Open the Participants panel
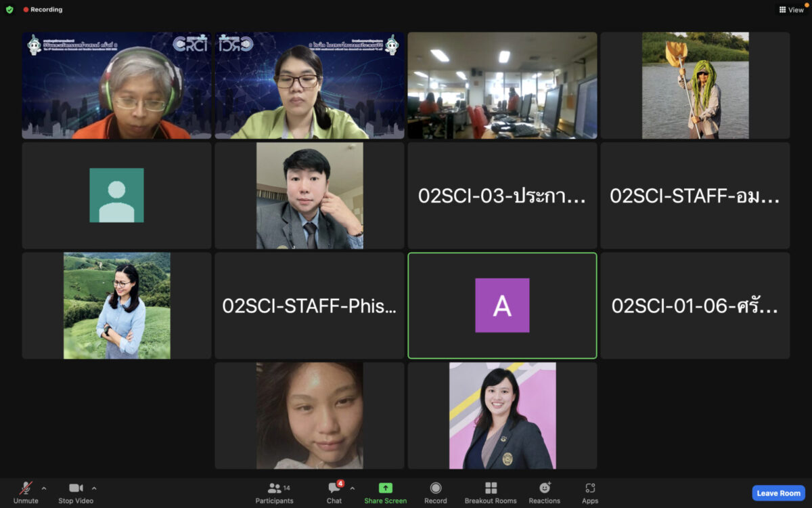The image size is (812, 508). [274, 492]
